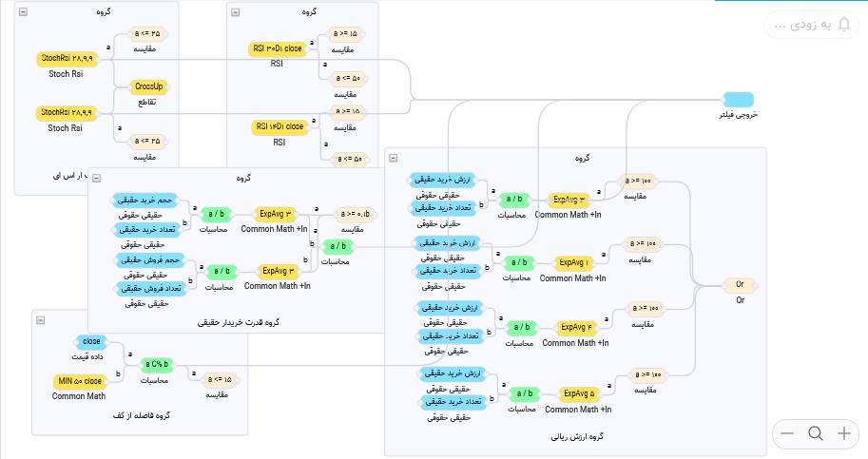This screenshot has height=459, width=868.
Task: Select ExpAvg ۳ in the rial value group
Action: click(569, 201)
